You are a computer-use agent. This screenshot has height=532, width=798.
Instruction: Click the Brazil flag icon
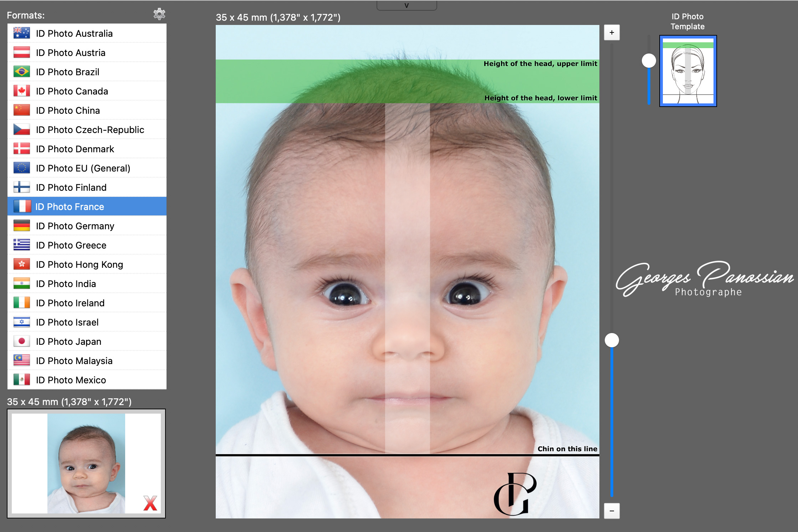click(22, 72)
